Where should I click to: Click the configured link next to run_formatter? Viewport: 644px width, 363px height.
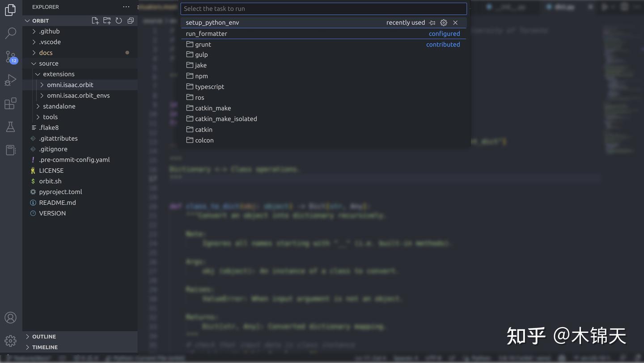tap(444, 33)
